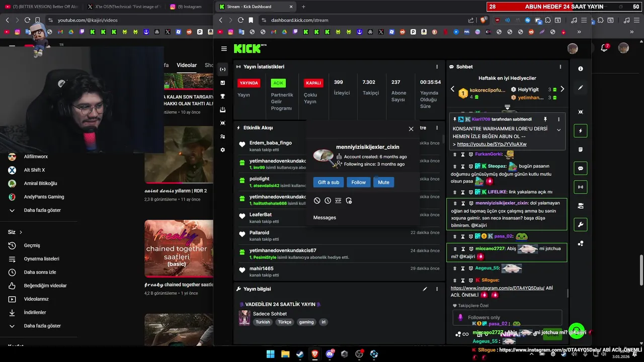The image size is (644, 362).
Task: Select the stream section icon in Kick sidebar
Action: (x=223, y=69)
